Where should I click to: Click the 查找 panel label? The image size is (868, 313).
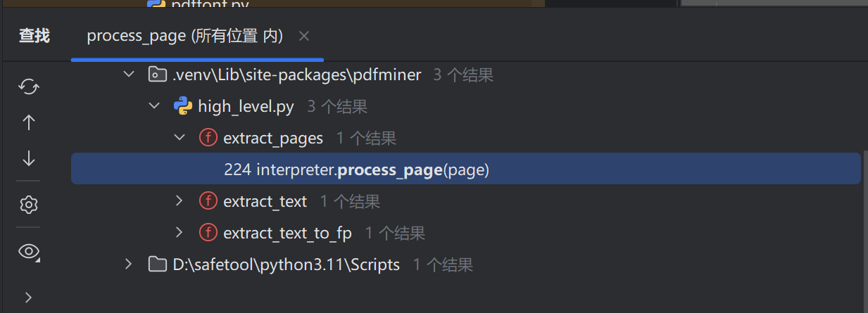34,36
